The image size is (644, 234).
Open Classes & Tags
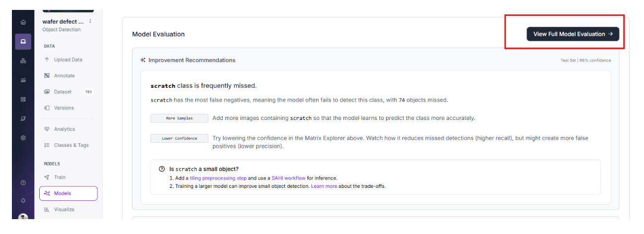click(x=71, y=145)
